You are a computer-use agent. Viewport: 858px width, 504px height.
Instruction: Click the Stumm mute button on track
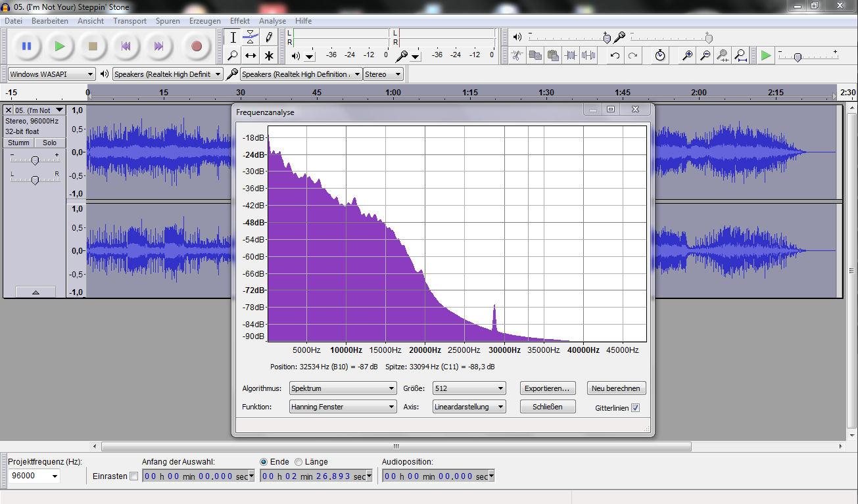coord(18,143)
